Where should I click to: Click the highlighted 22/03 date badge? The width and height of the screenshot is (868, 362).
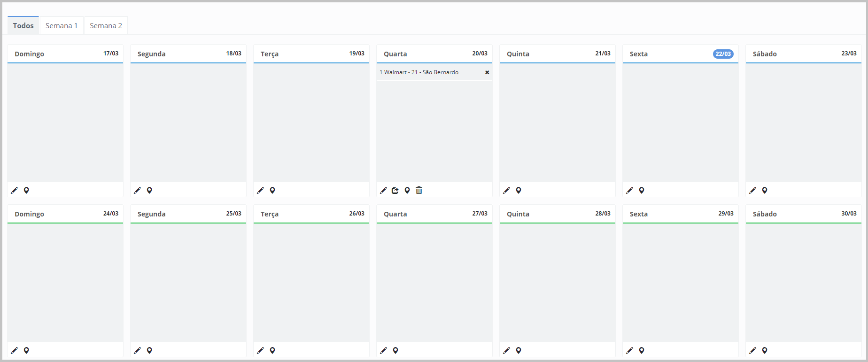pos(723,54)
